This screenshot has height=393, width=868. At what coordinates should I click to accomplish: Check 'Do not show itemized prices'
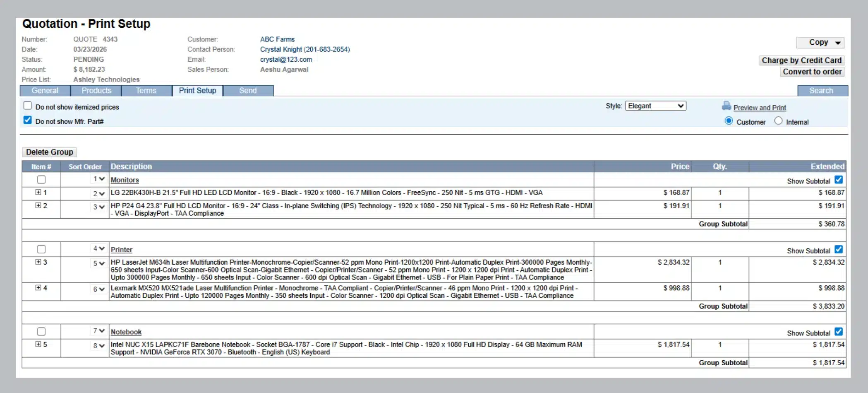[x=28, y=106]
